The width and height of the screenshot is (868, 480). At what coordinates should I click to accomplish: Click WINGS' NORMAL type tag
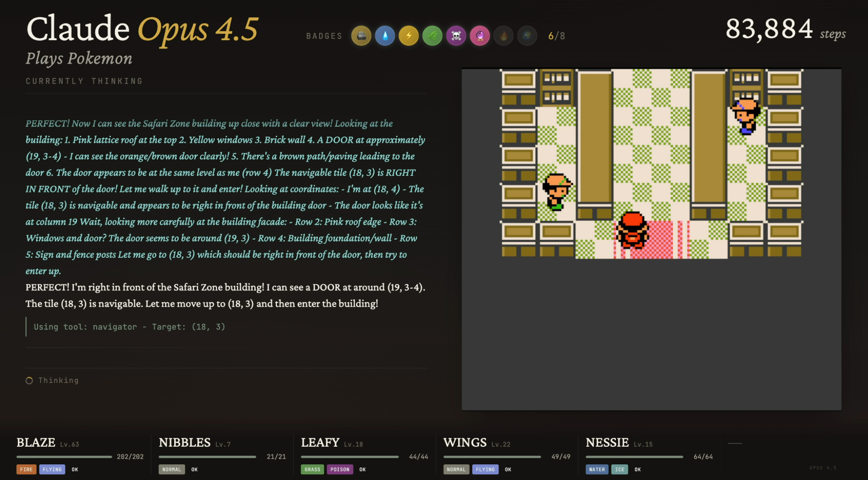456,469
